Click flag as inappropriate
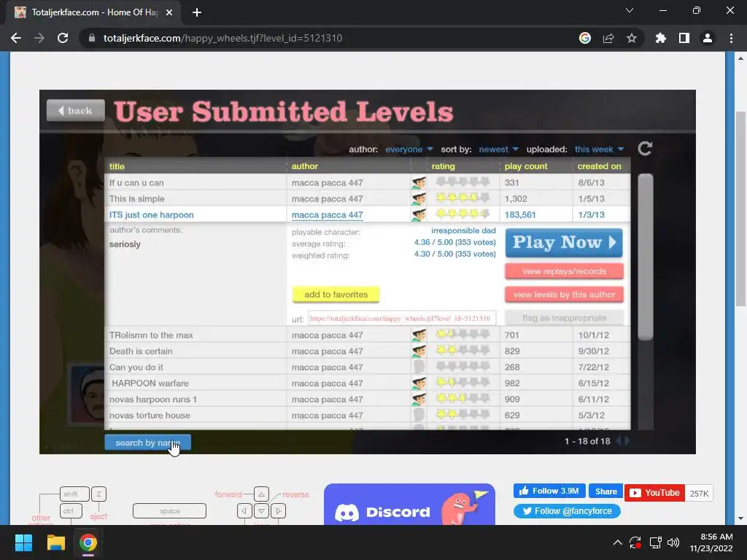Viewport: 747px width, 560px height. tap(564, 318)
